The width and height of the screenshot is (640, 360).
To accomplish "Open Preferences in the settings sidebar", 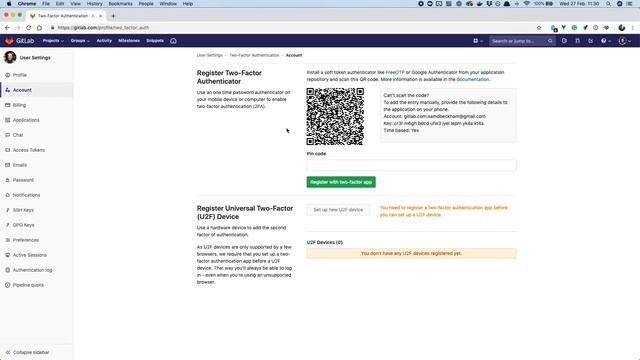I will click(x=26, y=240).
